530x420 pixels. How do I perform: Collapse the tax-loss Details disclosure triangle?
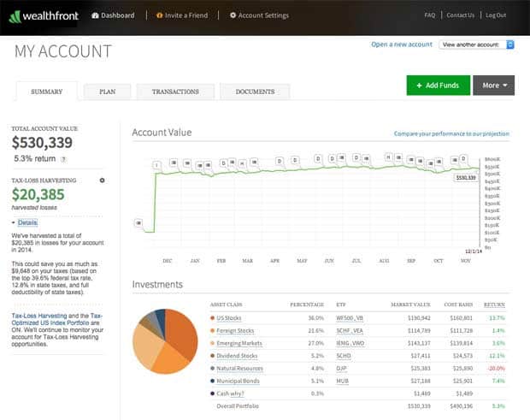[x=13, y=222]
